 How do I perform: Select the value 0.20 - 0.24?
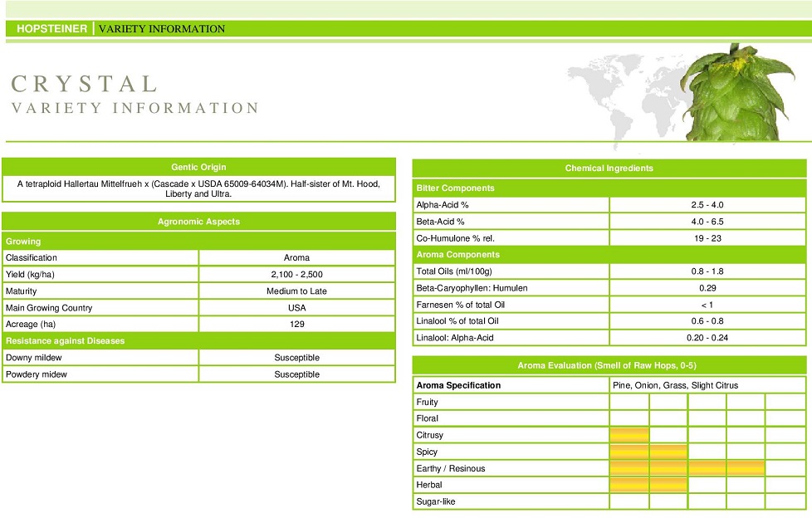pyautogui.click(x=707, y=337)
